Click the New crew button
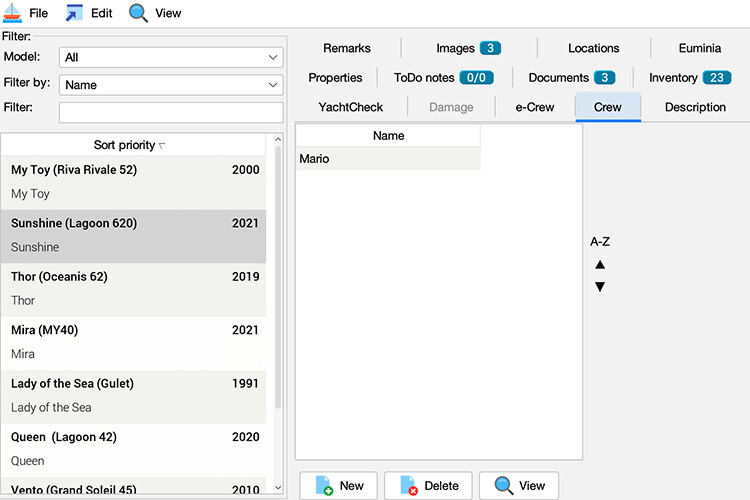The height and width of the screenshot is (500, 750). click(339, 485)
